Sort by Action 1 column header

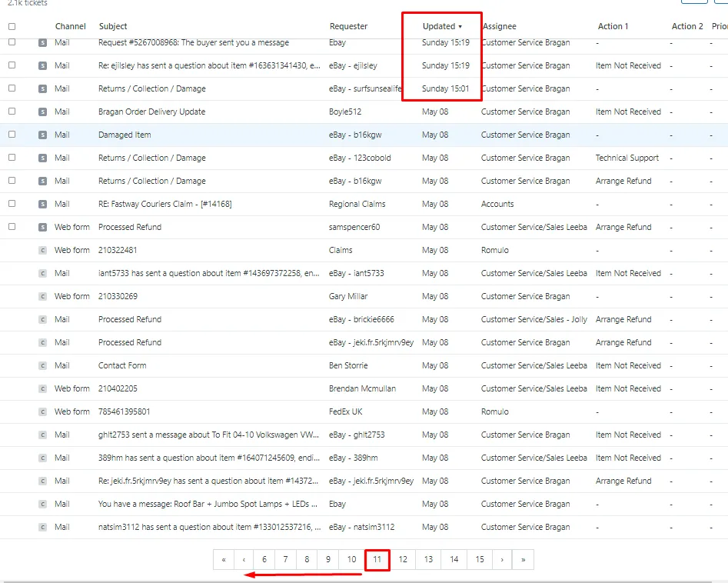coord(613,26)
